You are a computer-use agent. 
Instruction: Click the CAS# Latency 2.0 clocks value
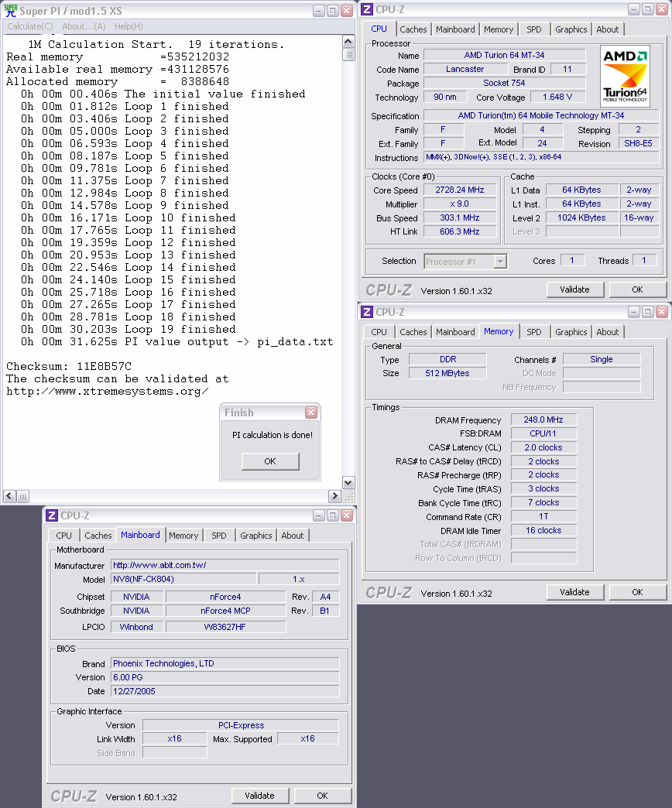(543, 447)
